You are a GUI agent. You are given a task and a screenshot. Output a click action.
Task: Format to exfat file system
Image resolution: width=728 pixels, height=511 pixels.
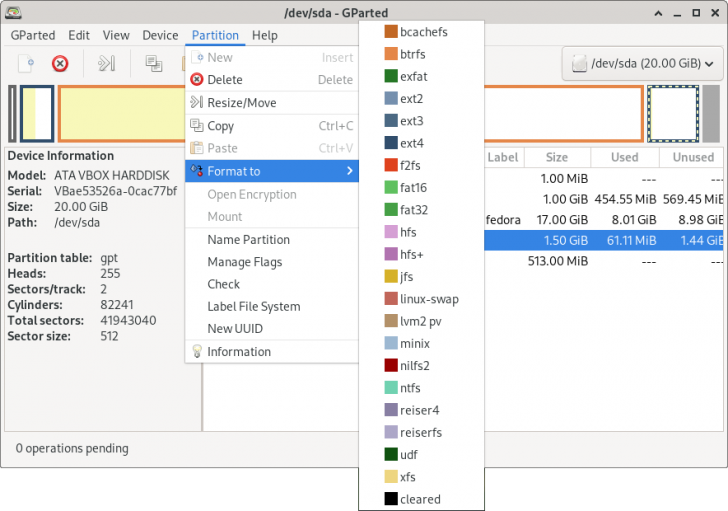click(x=422, y=77)
